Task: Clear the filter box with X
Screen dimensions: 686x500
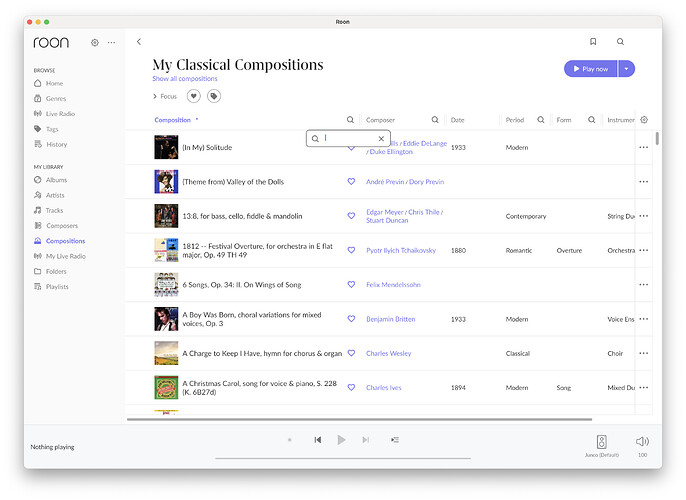Action: (381, 139)
